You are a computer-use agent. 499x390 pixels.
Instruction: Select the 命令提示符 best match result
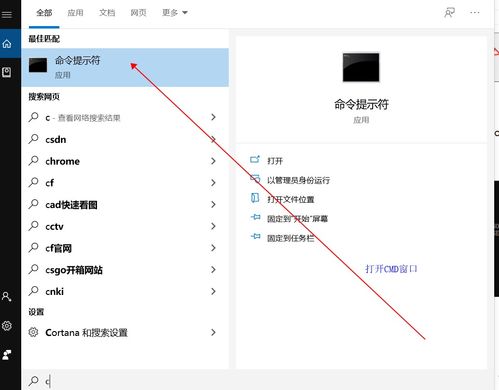[125, 67]
